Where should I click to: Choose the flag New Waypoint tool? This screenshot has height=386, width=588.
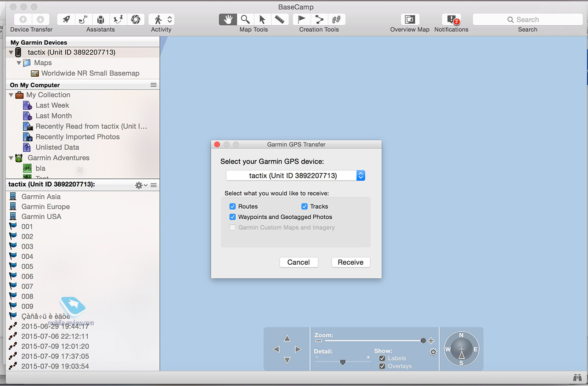302,19
